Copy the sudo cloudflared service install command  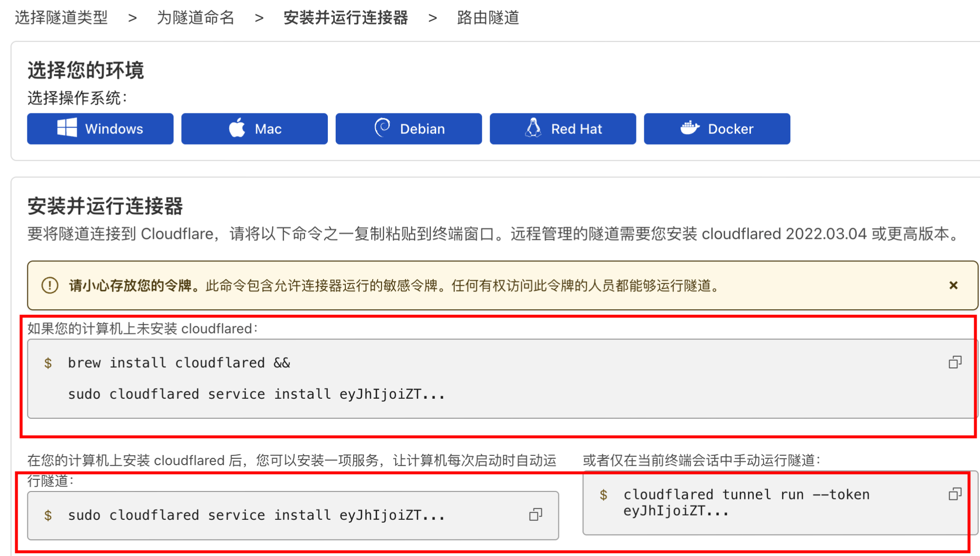click(536, 514)
